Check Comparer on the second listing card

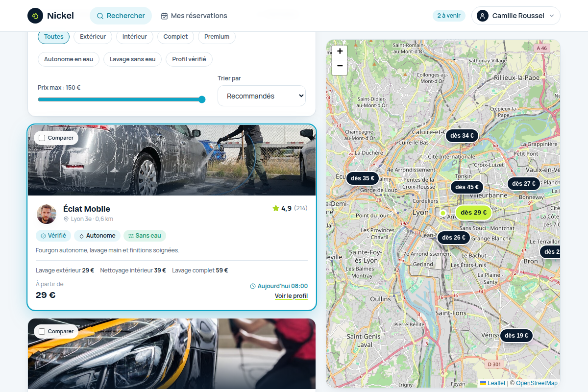[42, 331]
